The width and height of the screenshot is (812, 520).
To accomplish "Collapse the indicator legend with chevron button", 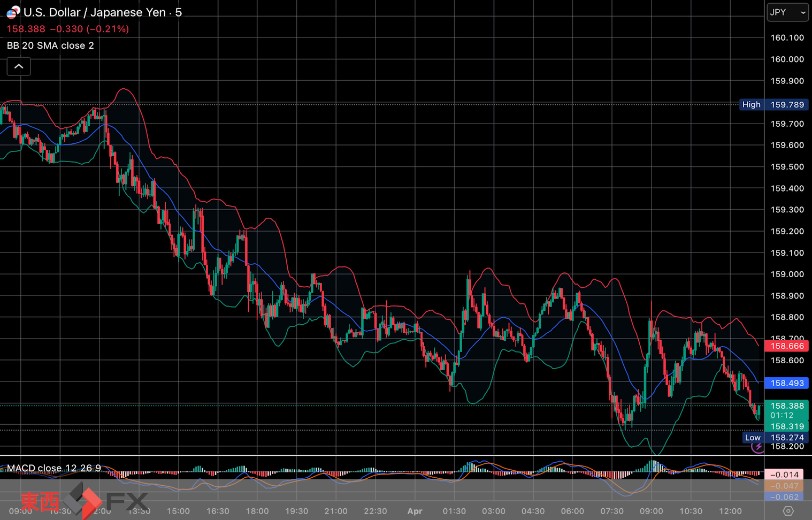I will 19,67.
